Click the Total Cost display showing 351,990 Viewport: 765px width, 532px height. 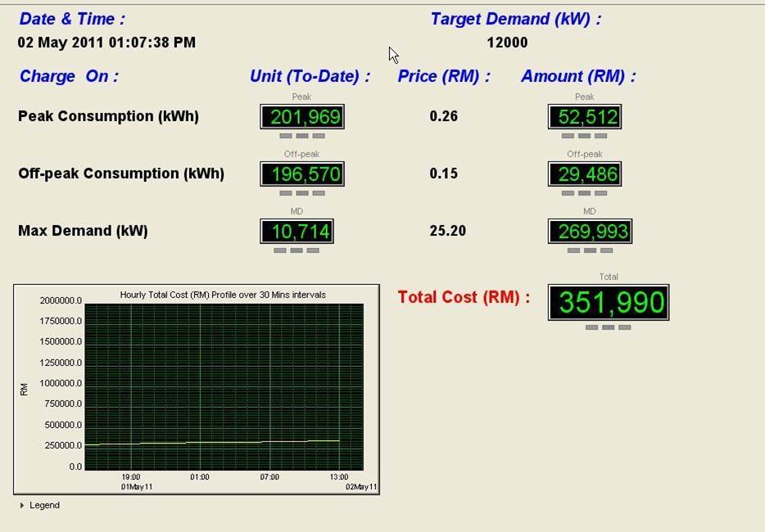tap(608, 303)
